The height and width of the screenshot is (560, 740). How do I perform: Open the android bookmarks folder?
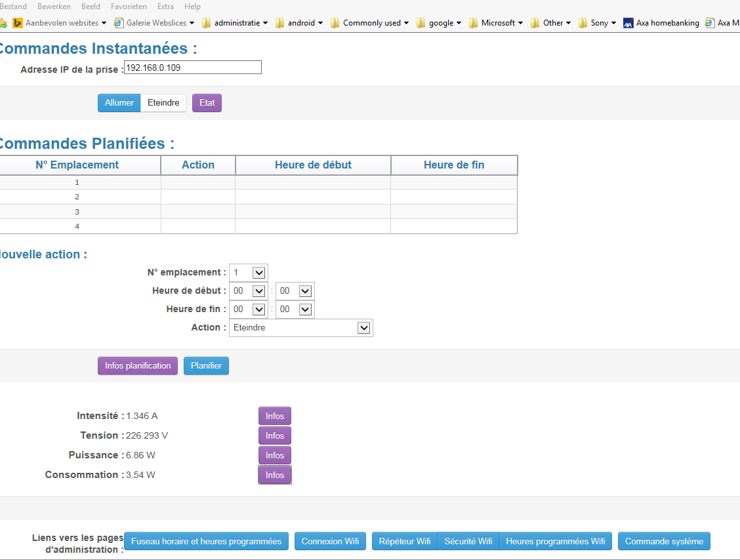pos(300,23)
